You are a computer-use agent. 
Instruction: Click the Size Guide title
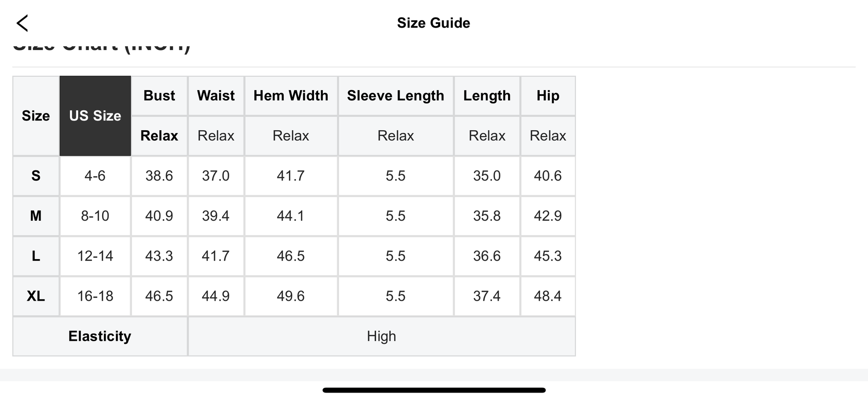click(x=434, y=23)
